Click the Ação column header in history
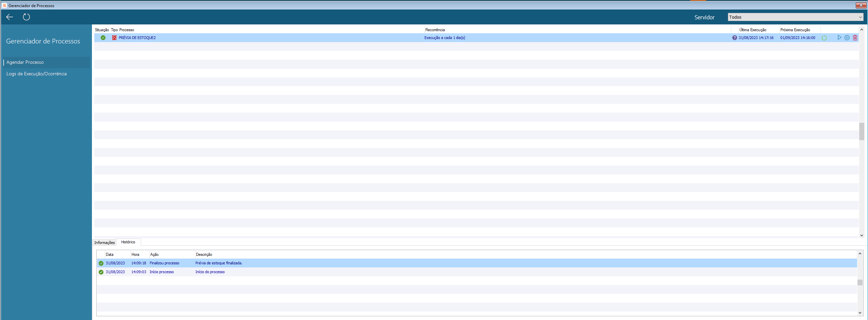 coord(154,255)
